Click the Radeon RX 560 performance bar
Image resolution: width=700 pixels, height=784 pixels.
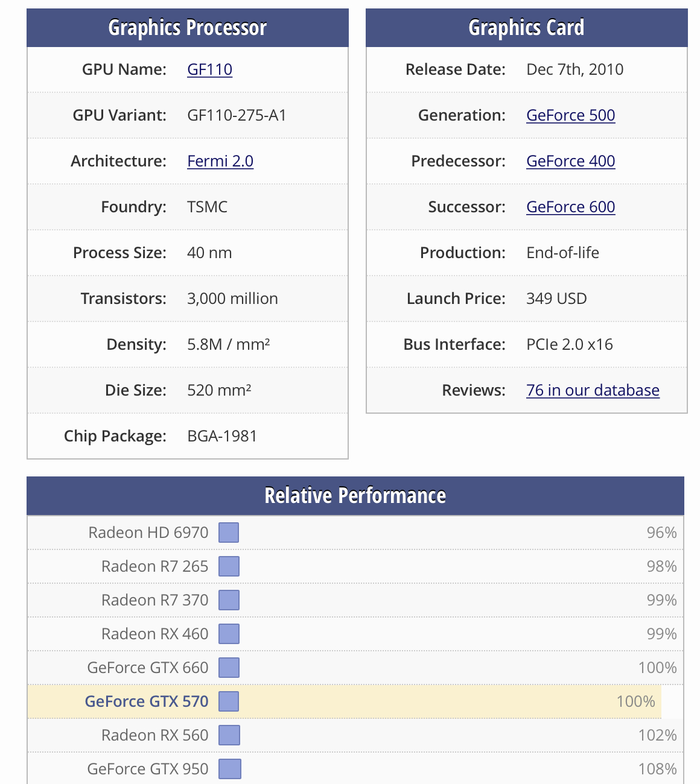click(x=229, y=735)
